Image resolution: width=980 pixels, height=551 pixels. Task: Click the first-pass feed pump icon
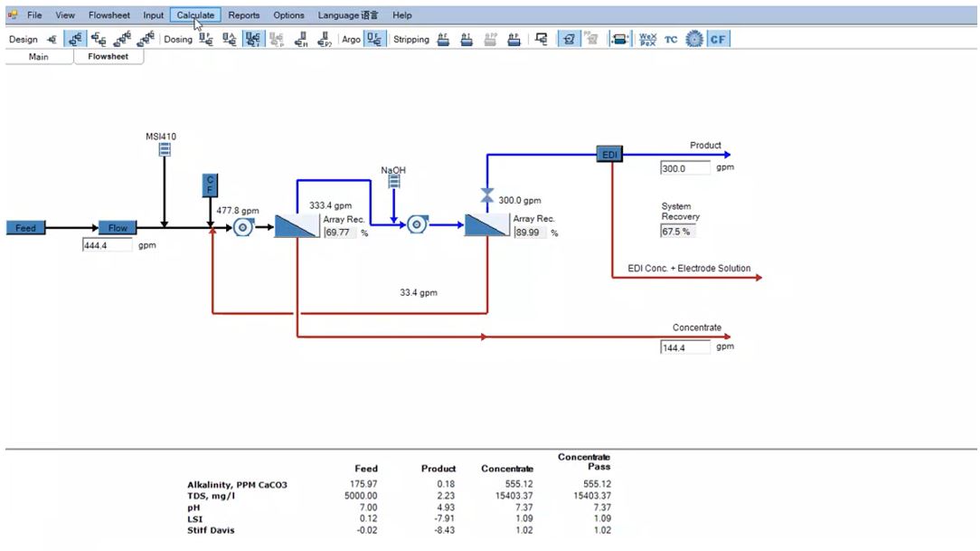click(243, 227)
